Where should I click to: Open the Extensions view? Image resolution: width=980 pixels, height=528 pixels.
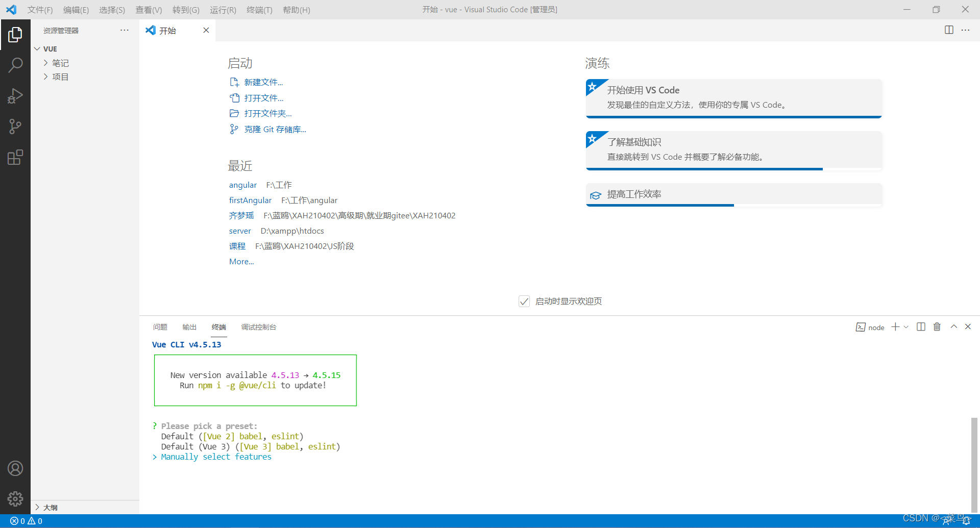(x=15, y=157)
